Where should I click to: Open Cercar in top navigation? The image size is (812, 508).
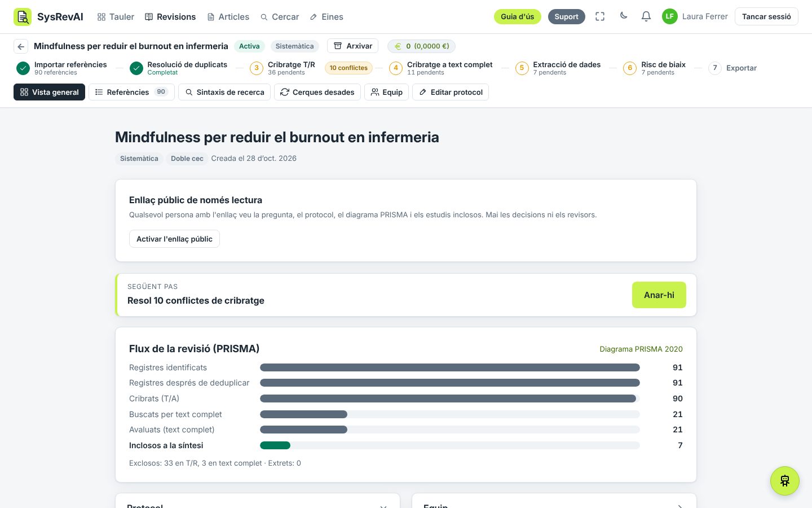click(x=280, y=17)
